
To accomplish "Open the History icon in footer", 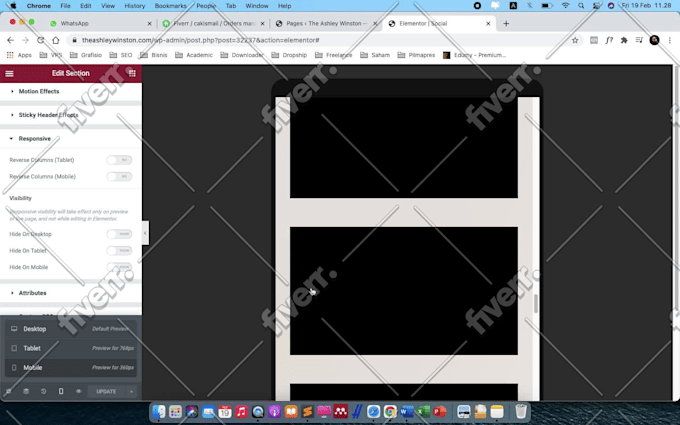I will coord(43,391).
